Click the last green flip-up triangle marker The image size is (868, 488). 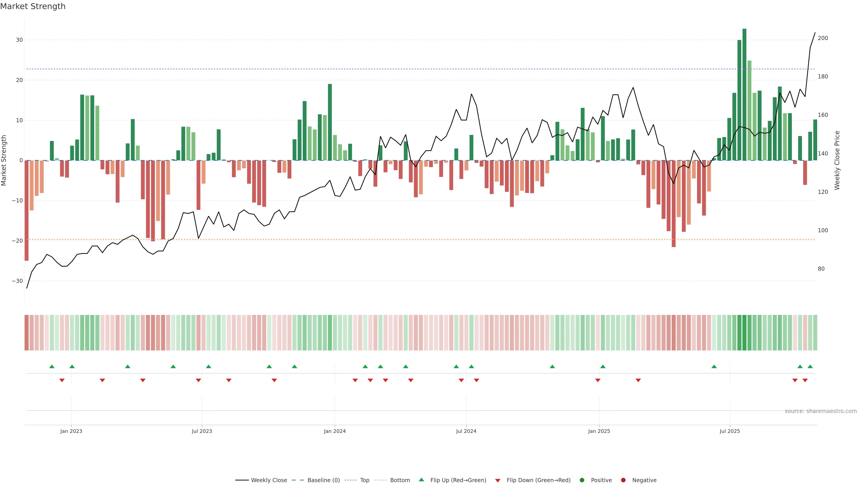tap(810, 366)
